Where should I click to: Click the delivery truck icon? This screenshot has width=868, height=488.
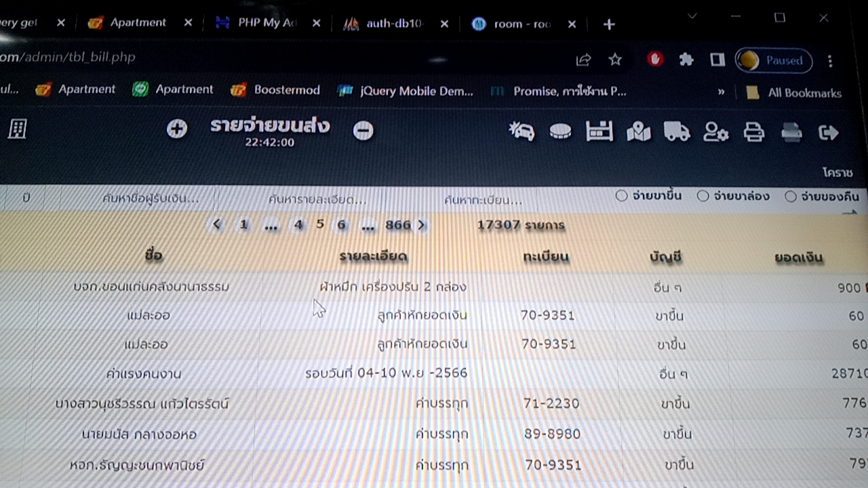click(x=677, y=131)
